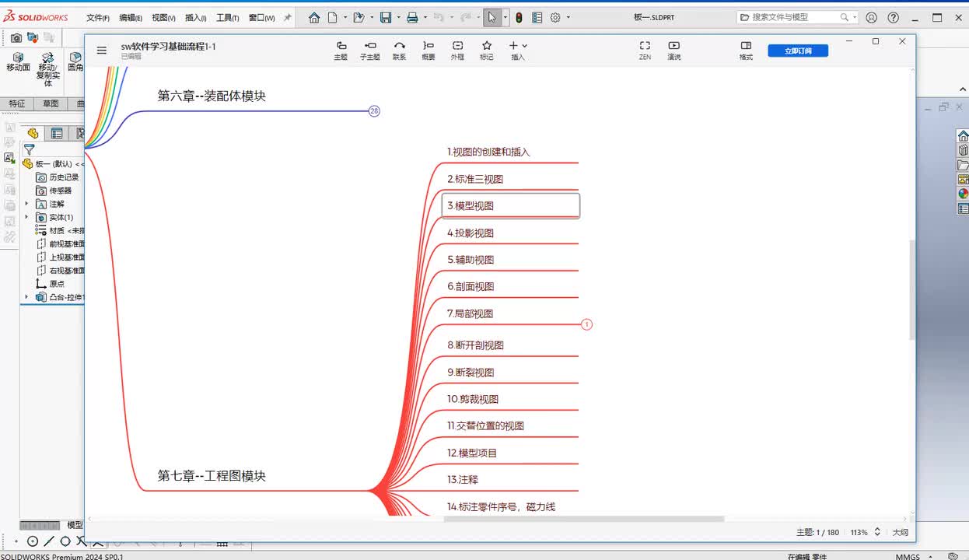Open the 插入(I) menu in SolidWorks
The image size is (969, 560).
click(x=195, y=17)
